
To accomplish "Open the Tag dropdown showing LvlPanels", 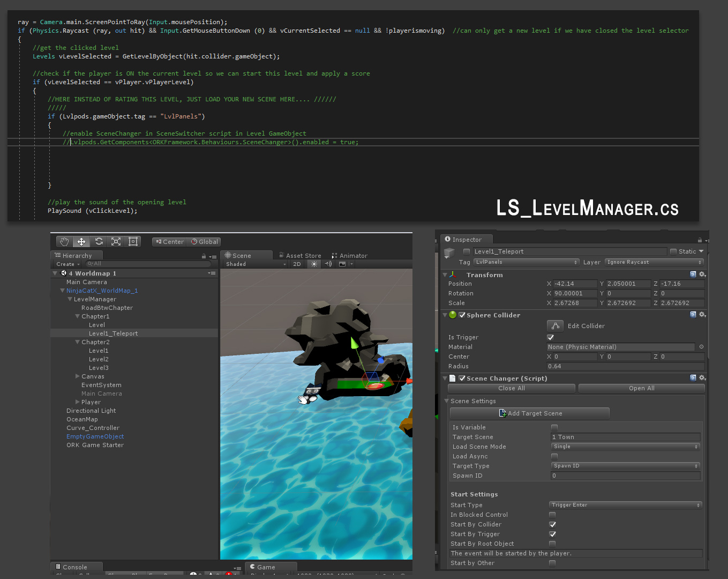I will (x=527, y=262).
